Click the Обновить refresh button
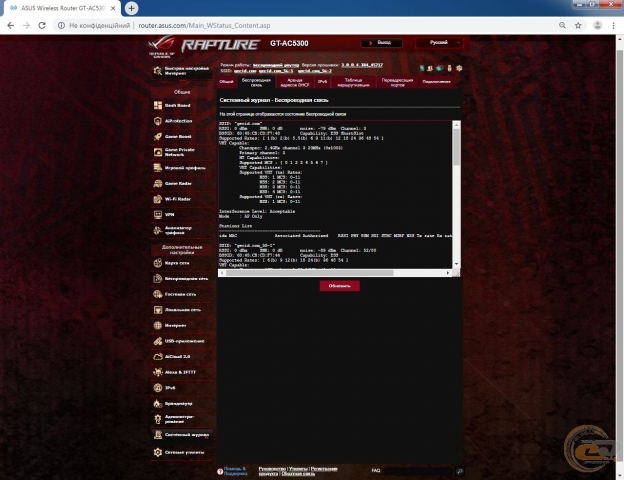624x480 pixels. click(x=340, y=286)
